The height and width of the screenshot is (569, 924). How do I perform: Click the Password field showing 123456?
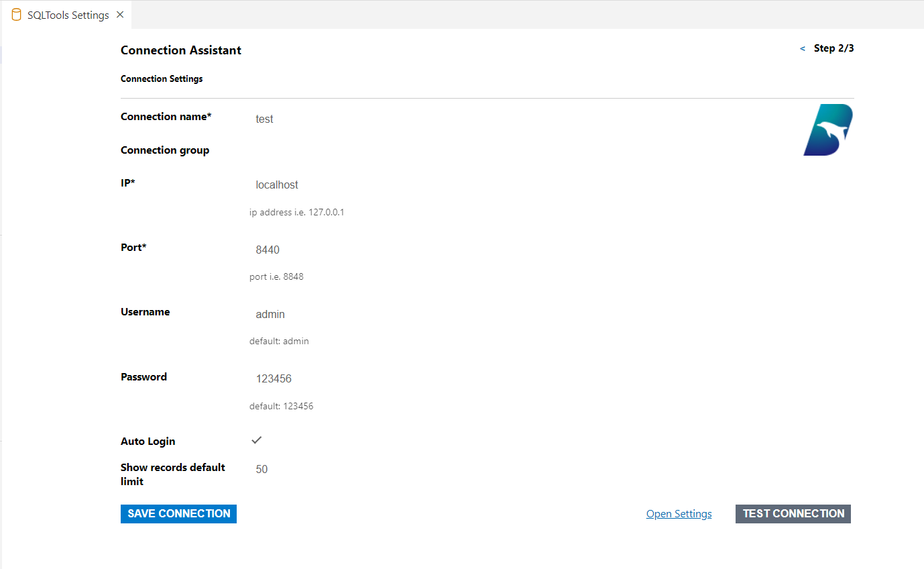tap(402, 378)
